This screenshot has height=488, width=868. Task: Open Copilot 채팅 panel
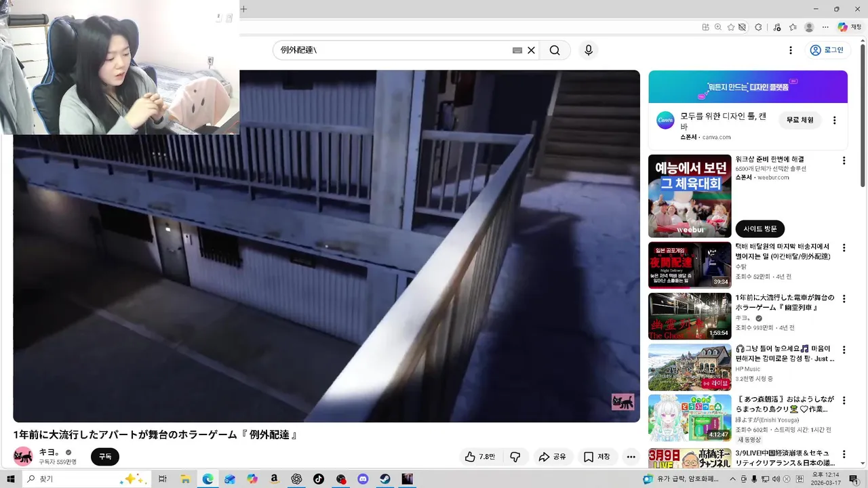coord(848,27)
